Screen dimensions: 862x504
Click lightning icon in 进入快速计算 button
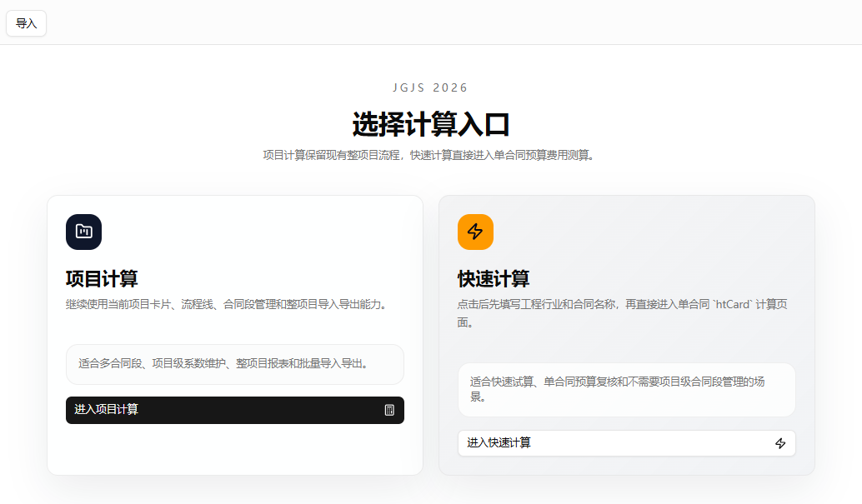coord(780,443)
